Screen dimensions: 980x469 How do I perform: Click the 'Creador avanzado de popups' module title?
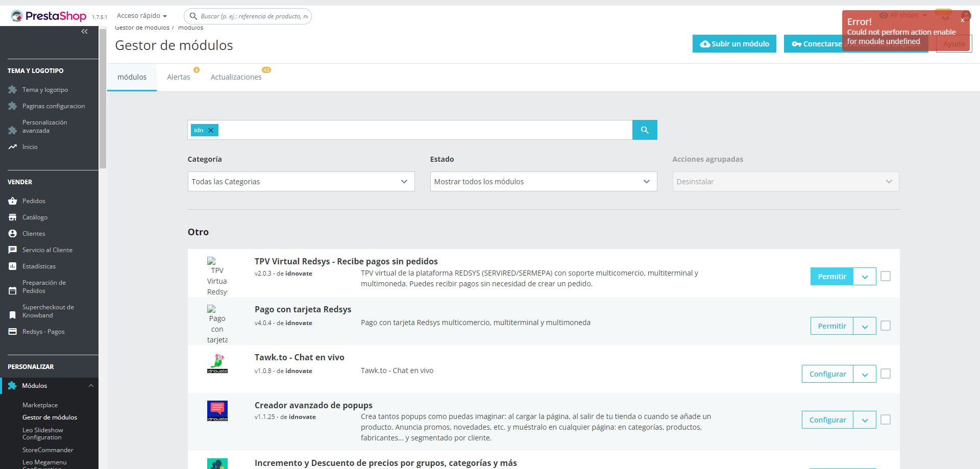313,405
